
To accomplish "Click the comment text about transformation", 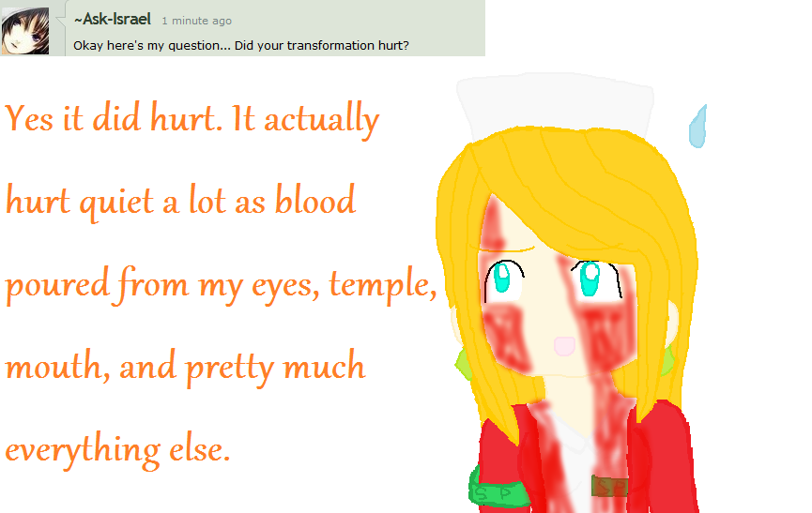I will click(241, 46).
